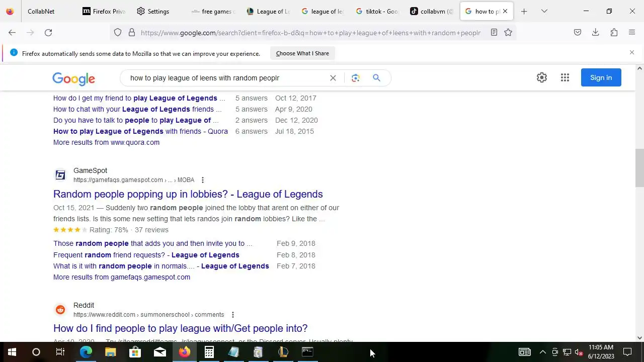Open More results from www.quora.com
Image resolution: width=644 pixels, height=362 pixels.
pos(106,142)
